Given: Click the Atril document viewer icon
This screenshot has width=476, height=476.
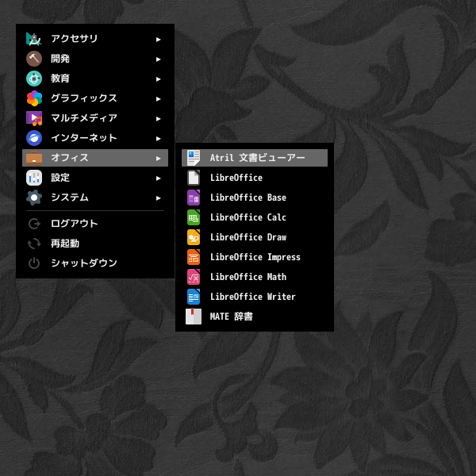Looking at the screenshot, I should point(194,158).
